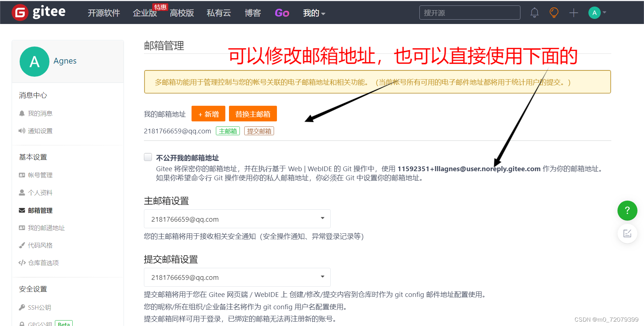Click the brush icon beside 代码风格
The image size is (644, 326).
click(x=22, y=245)
